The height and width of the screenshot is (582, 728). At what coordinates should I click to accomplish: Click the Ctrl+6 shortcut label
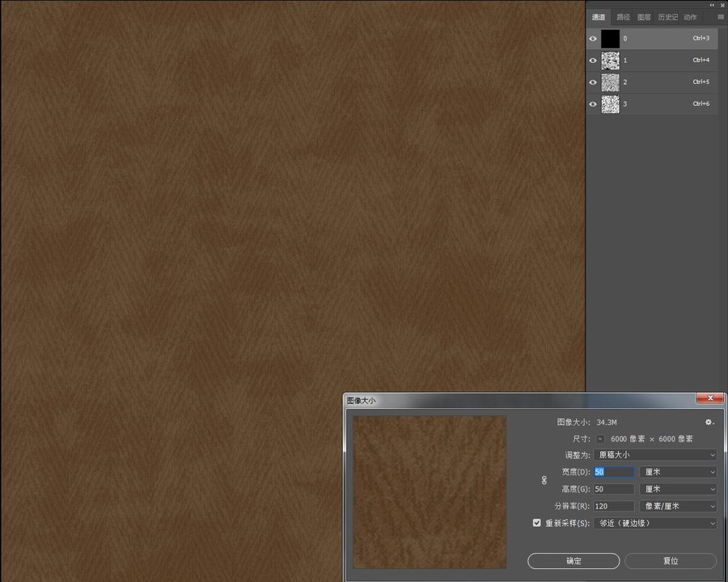tap(701, 103)
